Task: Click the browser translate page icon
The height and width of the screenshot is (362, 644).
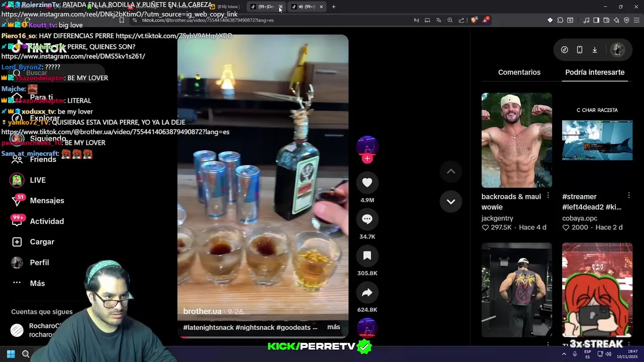Action: point(438,20)
